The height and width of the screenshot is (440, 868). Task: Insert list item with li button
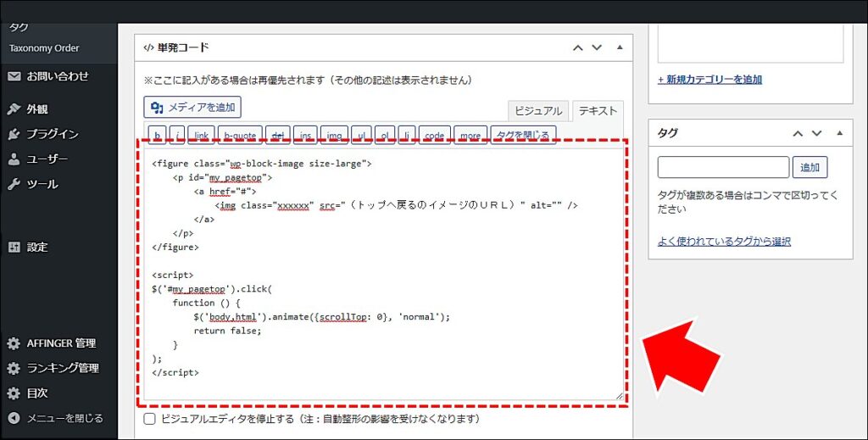(x=406, y=135)
